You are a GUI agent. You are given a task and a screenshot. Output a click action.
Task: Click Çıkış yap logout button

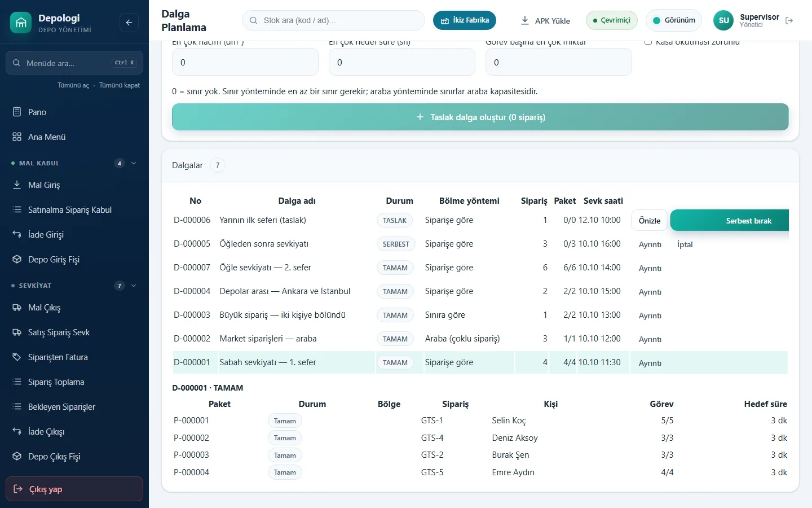pos(74,489)
